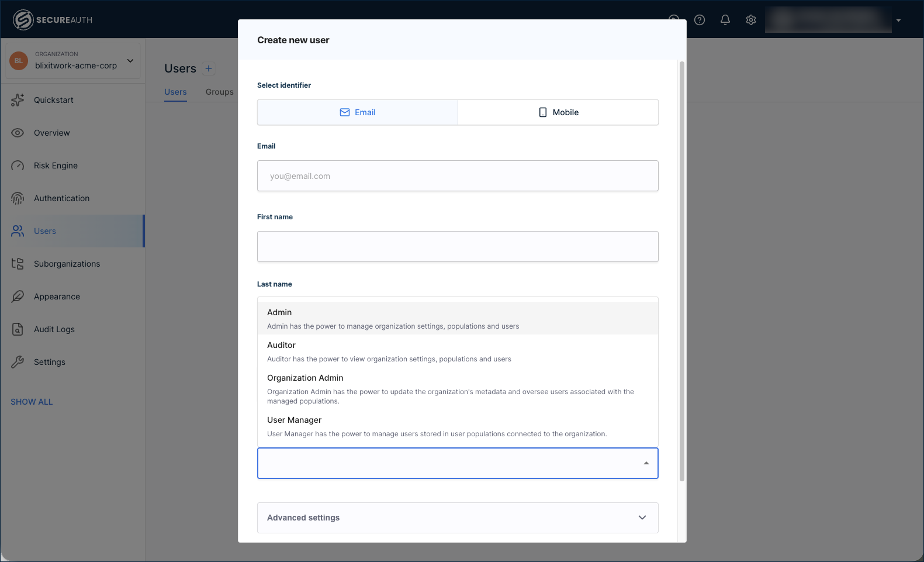Click the Select identifier label
The height and width of the screenshot is (562, 924).
[x=284, y=85]
